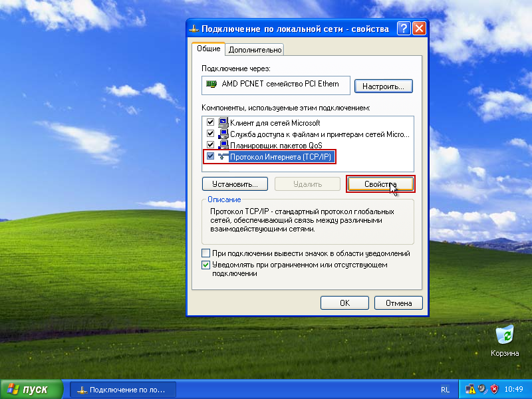
Task: Select Планировщик пакетов QoS list item
Action: (276, 146)
